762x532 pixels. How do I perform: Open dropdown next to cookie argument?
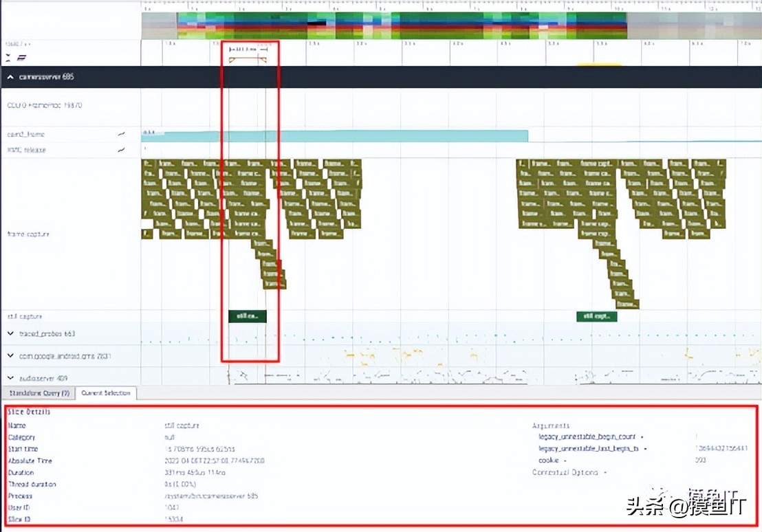[565, 460]
